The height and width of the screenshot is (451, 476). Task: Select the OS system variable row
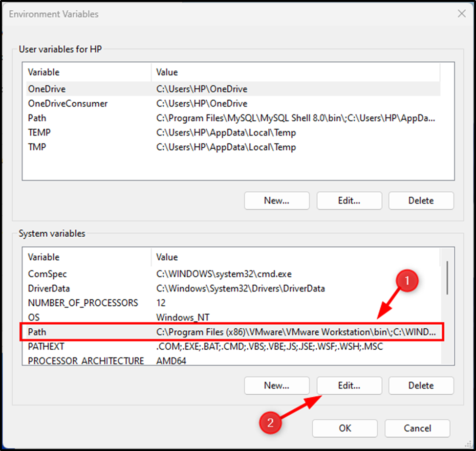[233, 317]
